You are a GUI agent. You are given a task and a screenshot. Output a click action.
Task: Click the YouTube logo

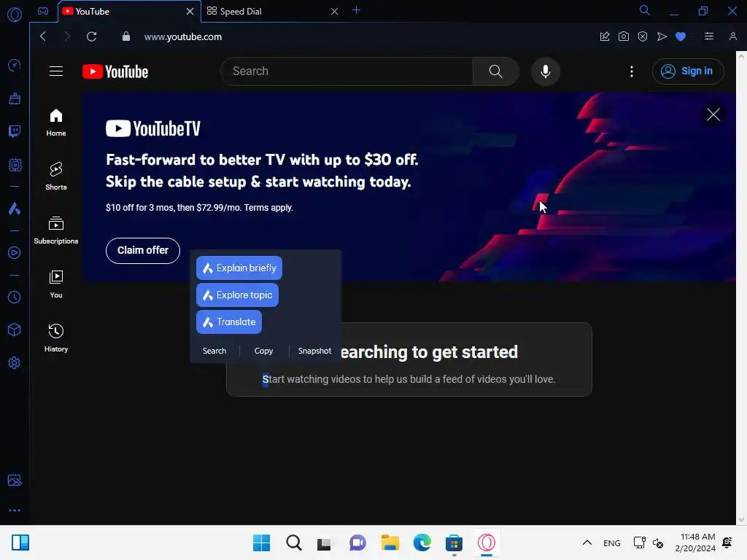[x=115, y=71]
